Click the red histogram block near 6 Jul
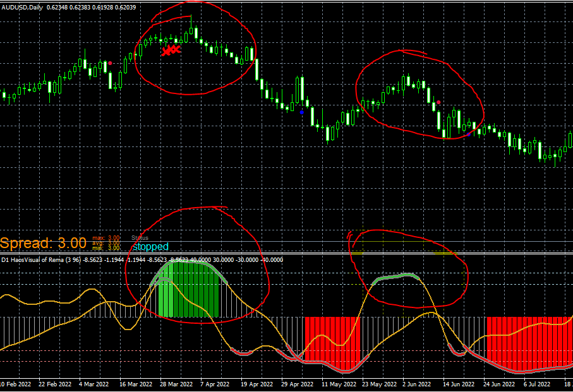This screenshot has height=392, width=573. point(530,344)
